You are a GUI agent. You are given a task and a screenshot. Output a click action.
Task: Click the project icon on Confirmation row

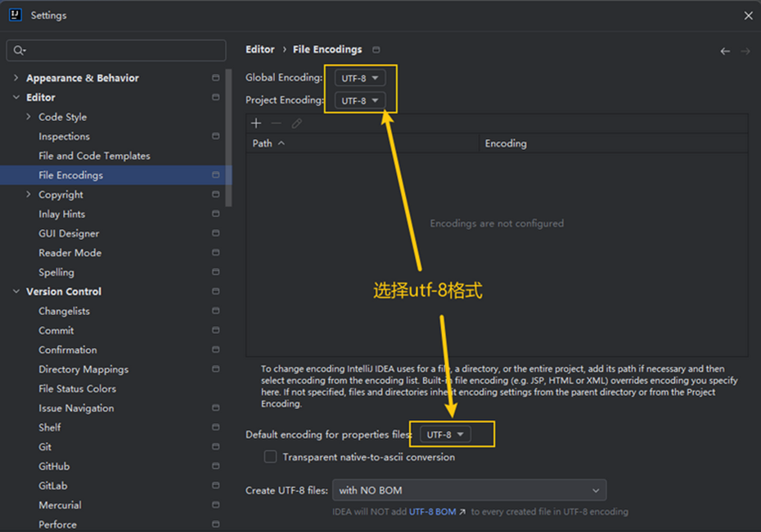coord(215,349)
